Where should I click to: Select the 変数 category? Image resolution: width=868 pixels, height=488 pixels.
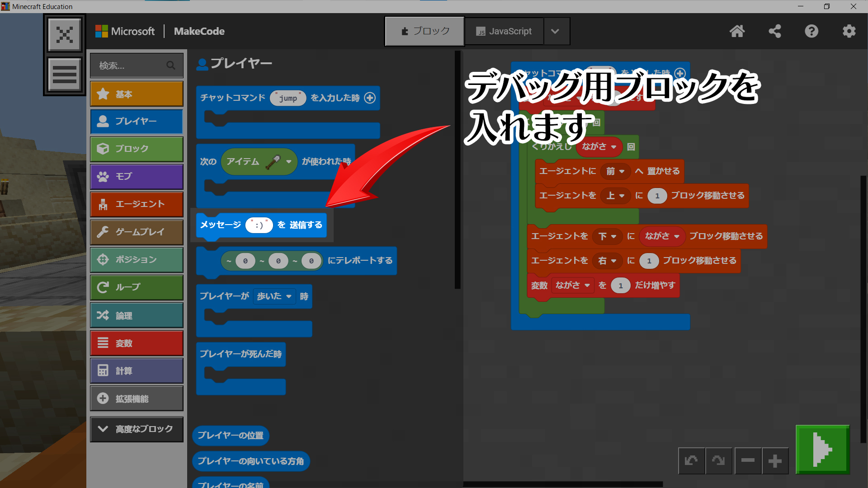[137, 343]
